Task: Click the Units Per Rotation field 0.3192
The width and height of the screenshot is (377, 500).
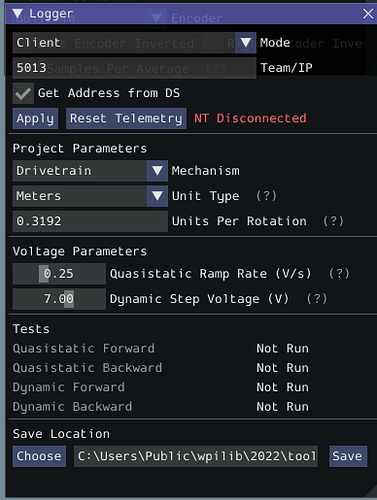Action: (x=90, y=221)
